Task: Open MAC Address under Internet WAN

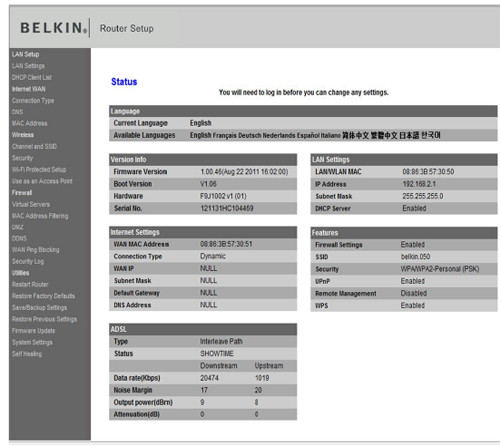Action: pos(30,123)
